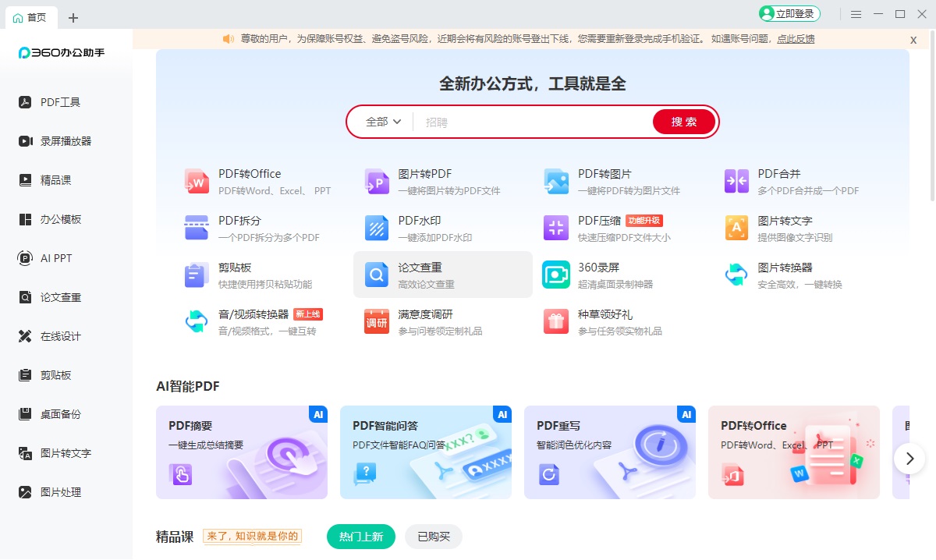Screen dimensions: 936x560
Task: Launch the PDF转图片 tool icon
Action: [x=556, y=181]
